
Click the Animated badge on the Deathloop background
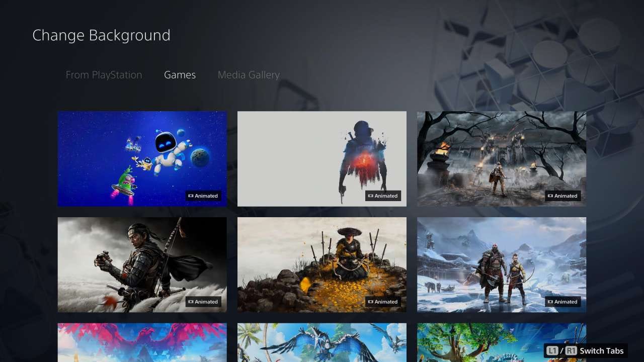click(383, 196)
